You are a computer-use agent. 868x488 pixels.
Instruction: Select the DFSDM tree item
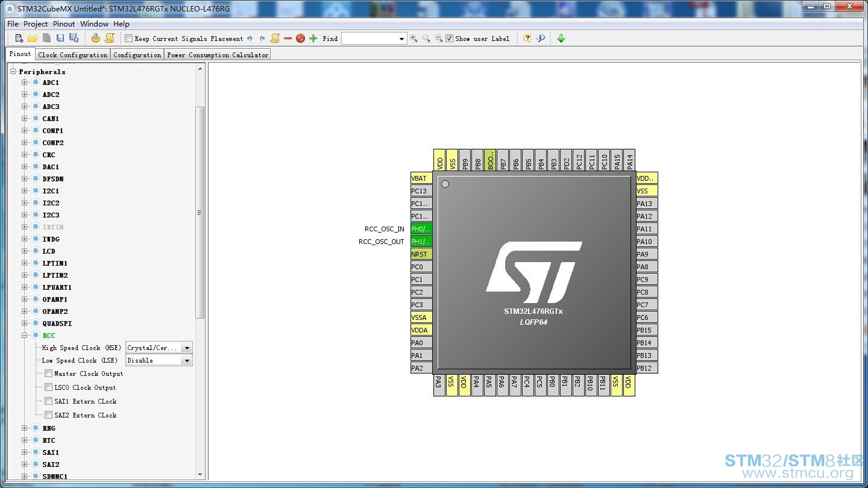pyautogui.click(x=53, y=179)
